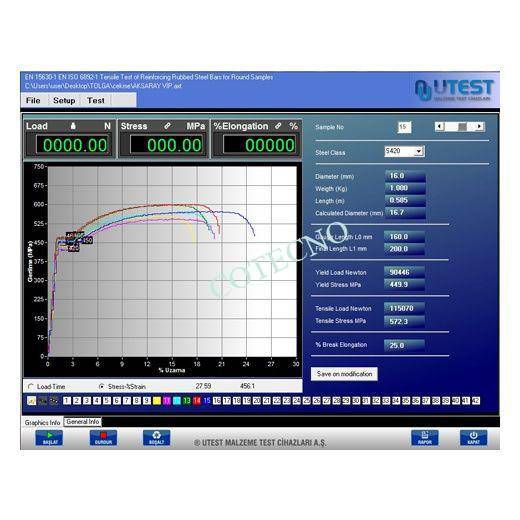Image resolution: width=520 pixels, height=520 pixels.
Task: Select the Load-Time radio button
Action: pos(31,387)
